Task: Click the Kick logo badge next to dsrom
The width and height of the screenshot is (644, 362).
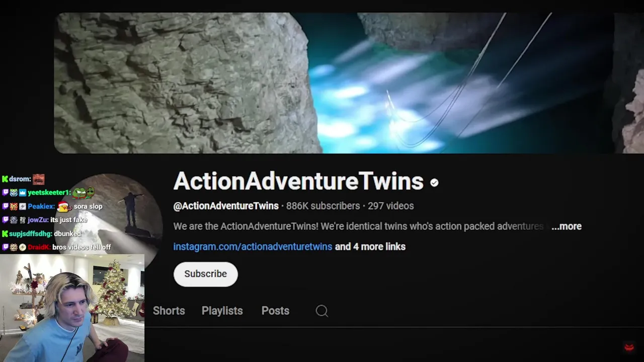Action: pyautogui.click(x=5, y=179)
